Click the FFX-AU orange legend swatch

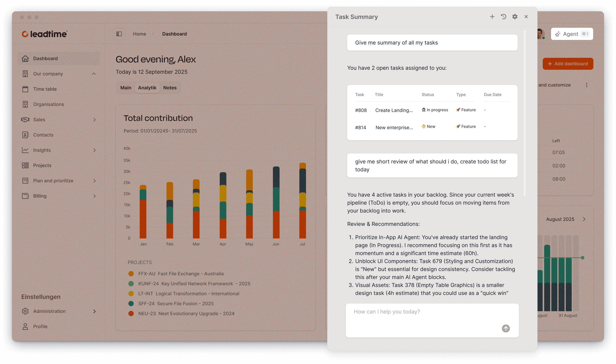coord(131,274)
